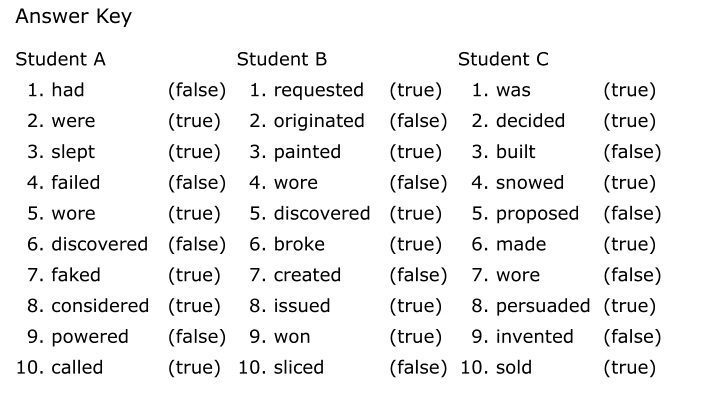Click 'faked' in Student A's answers
This screenshot has height=407, width=703.
click(76, 275)
